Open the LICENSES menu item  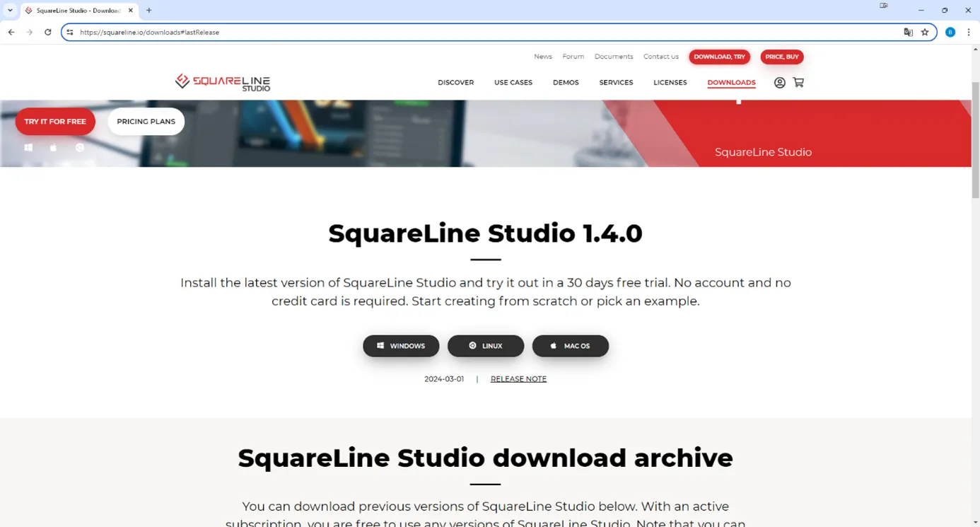tap(670, 83)
